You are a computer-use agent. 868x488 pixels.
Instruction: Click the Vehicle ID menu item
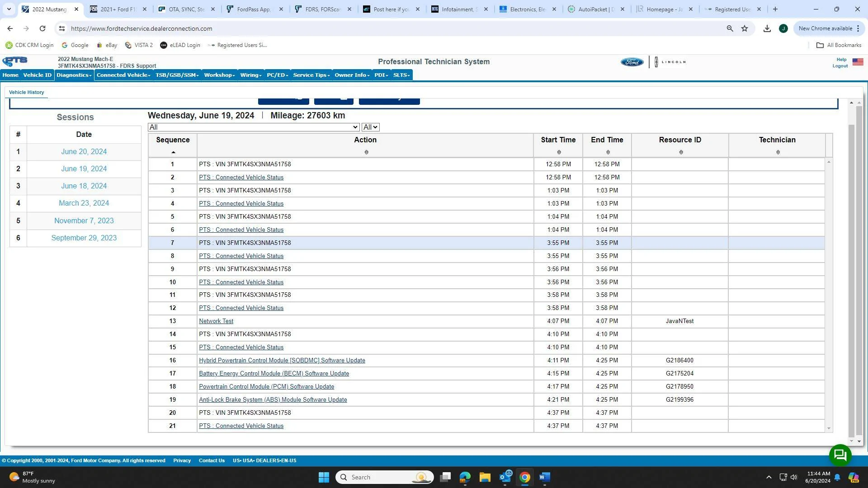tap(38, 75)
